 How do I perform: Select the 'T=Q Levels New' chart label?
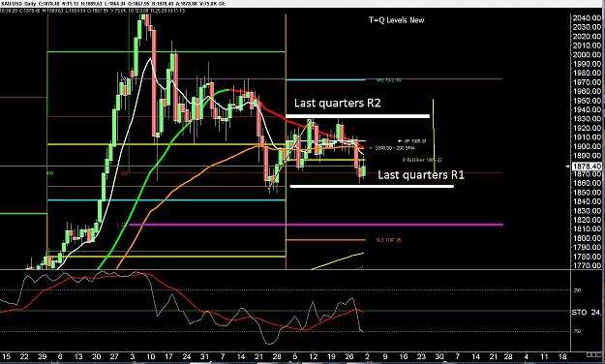coord(396,20)
